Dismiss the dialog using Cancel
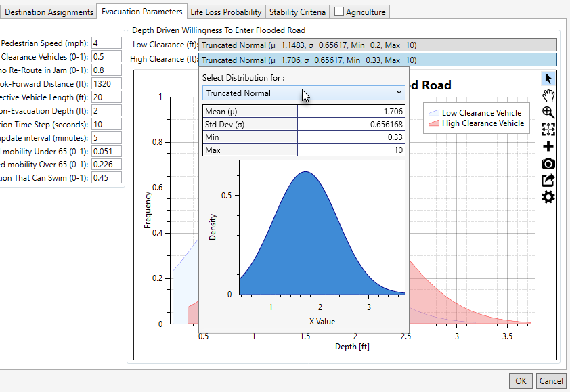570x392 pixels. pyautogui.click(x=551, y=380)
